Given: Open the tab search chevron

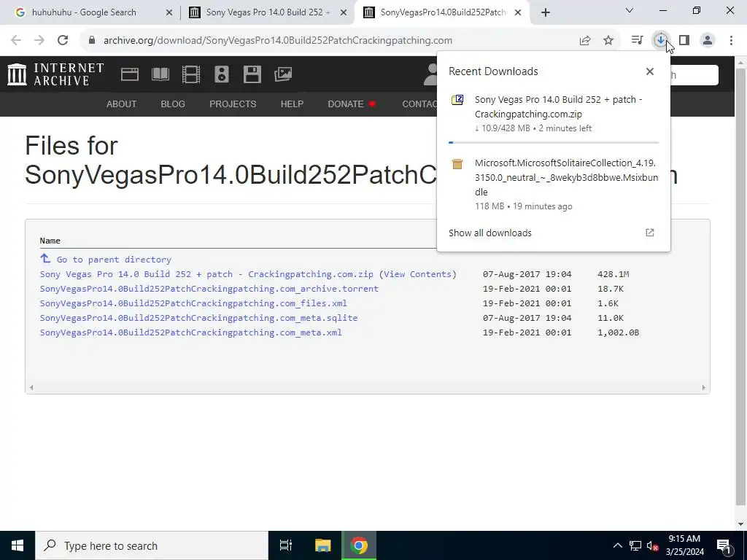Looking at the screenshot, I should pyautogui.click(x=630, y=10).
